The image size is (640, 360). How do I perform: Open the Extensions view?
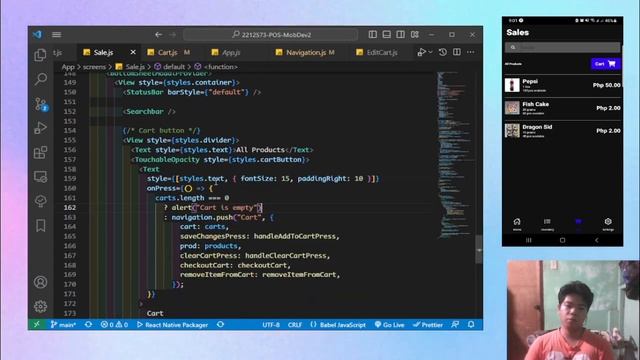click(40, 153)
